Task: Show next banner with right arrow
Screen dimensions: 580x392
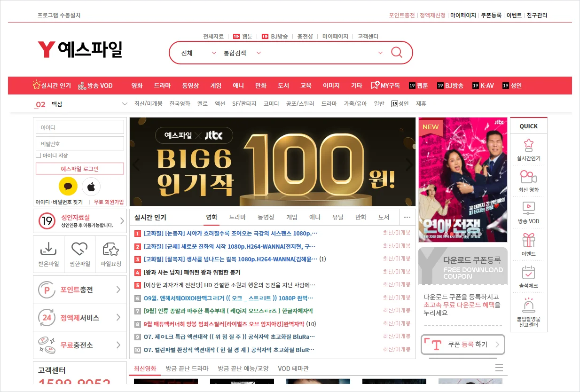Action: (409, 165)
